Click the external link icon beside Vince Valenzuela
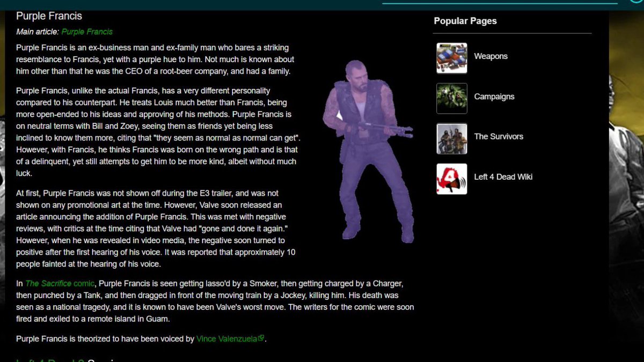The image size is (644, 362). click(x=261, y=338)
